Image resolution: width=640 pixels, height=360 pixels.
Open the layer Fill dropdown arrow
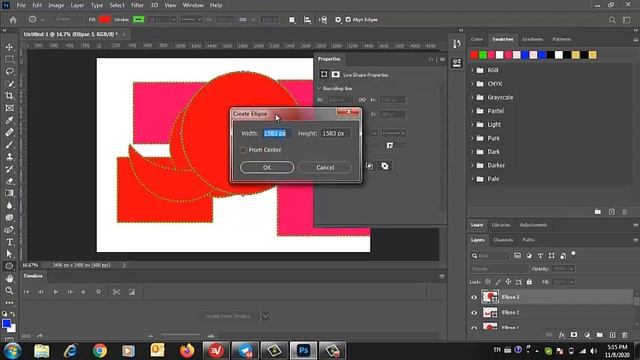571,282
